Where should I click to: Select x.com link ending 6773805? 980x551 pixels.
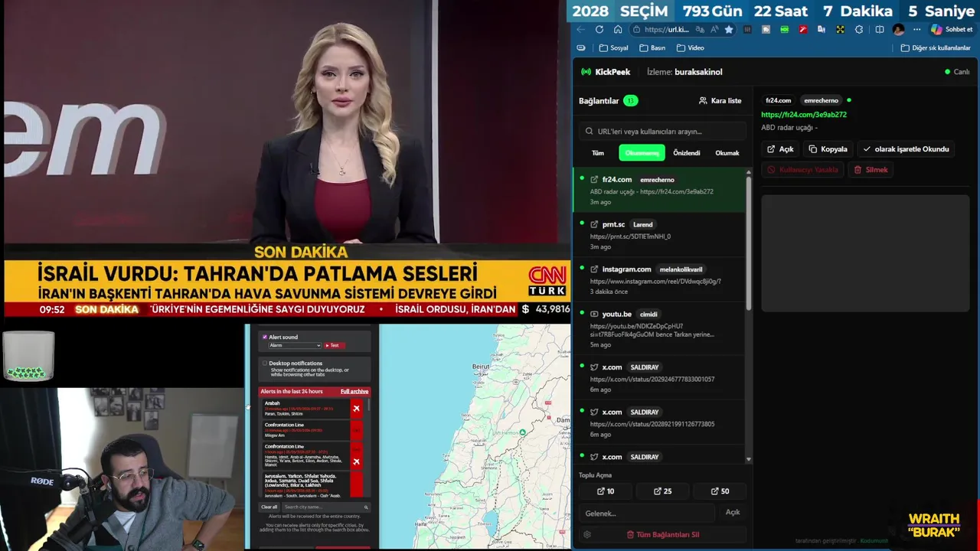[x=659, y=422]
